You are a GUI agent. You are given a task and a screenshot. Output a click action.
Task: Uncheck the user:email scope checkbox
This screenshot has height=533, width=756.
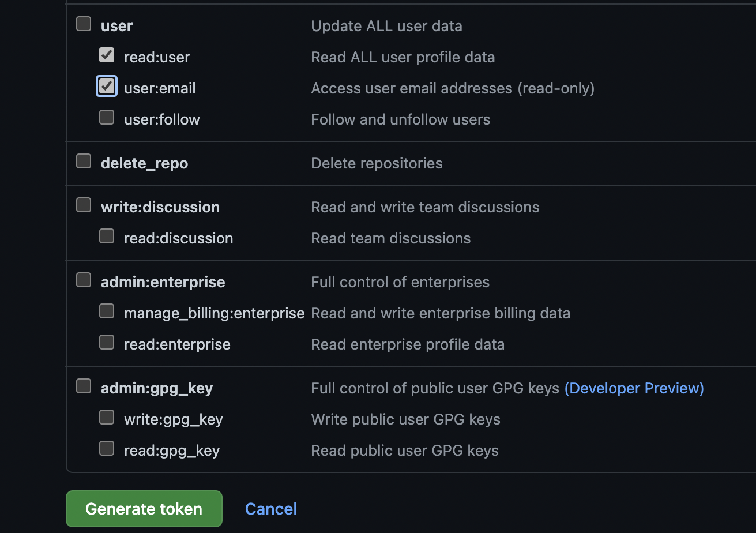[x=107, y=86]
